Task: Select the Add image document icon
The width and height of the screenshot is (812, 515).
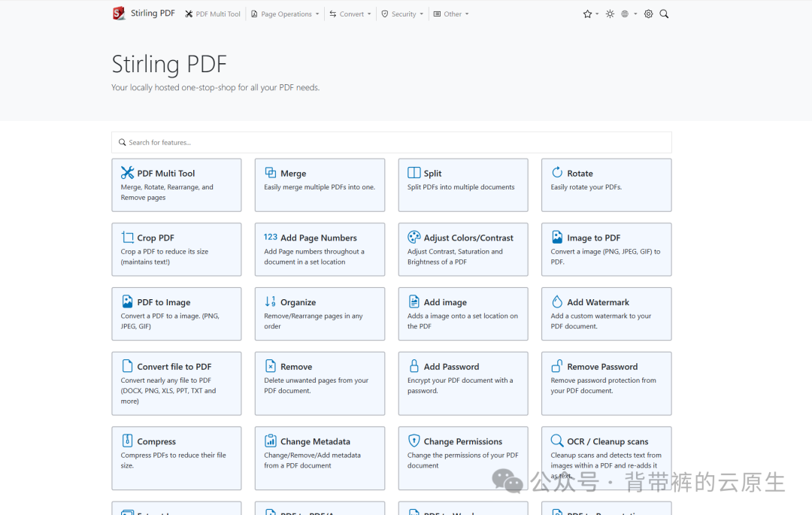Action: click(x=414, y=301)
